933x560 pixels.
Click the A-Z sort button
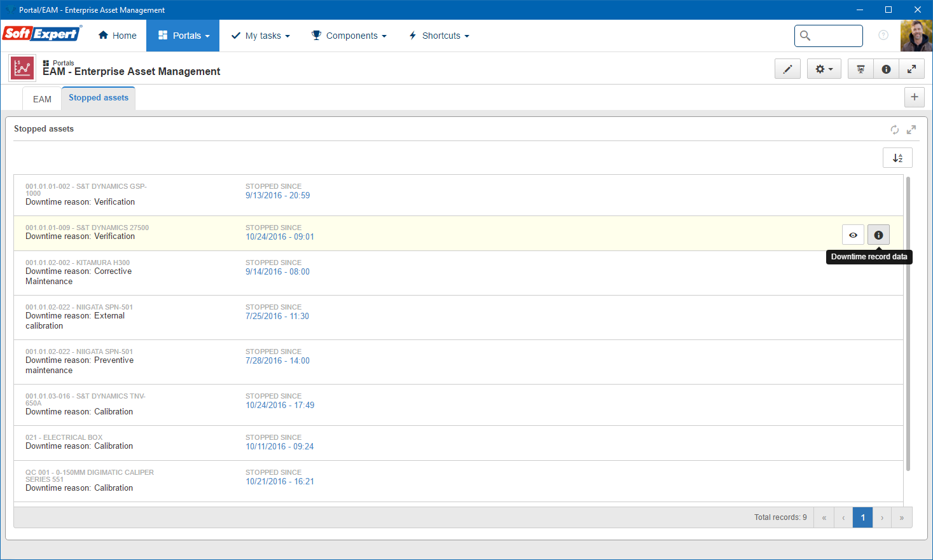(897, 158)
